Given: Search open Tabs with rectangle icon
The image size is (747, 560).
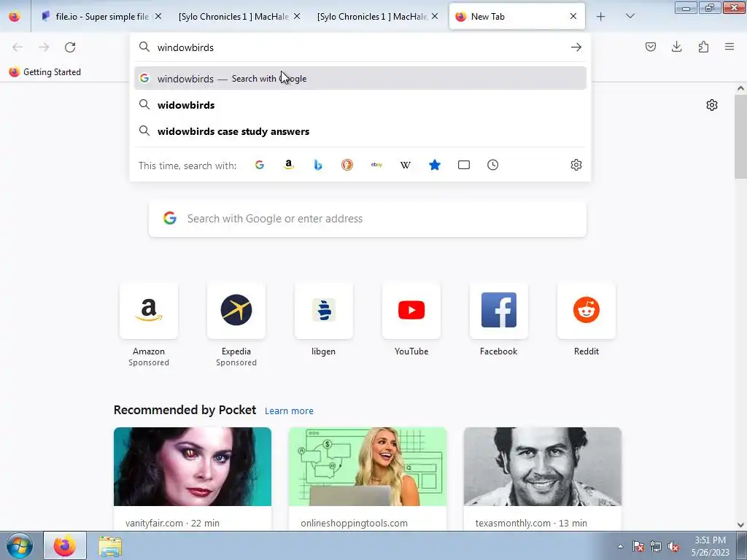Looking at the screenshot, I should [x=463, y=165].
